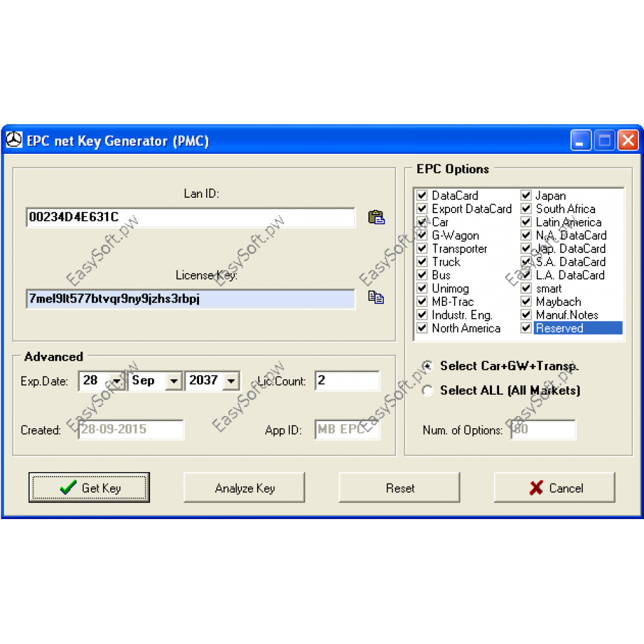The height and width of the screenshot is (644, 644).
Task: Click the Get Key button
Action: point(89,488)
